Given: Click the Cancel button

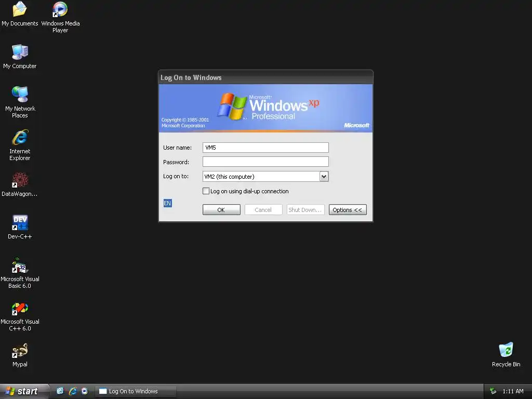Looking at the screenshot, I should tap(263, 210).
